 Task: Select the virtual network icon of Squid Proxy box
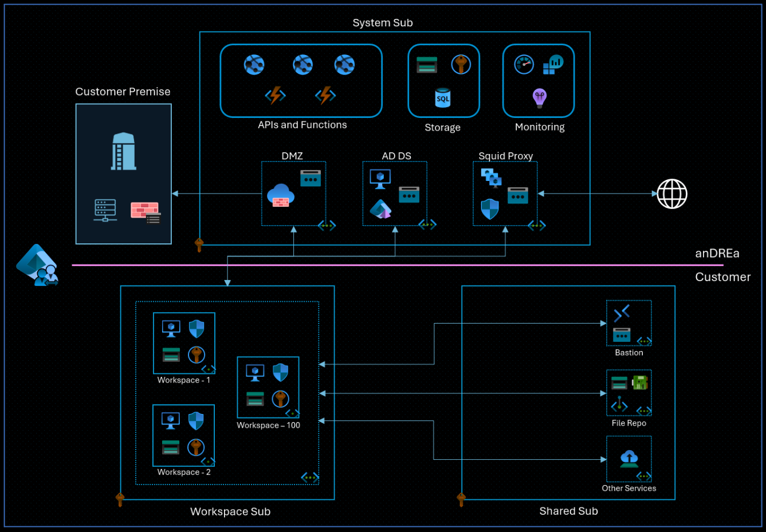coord(537,226)
